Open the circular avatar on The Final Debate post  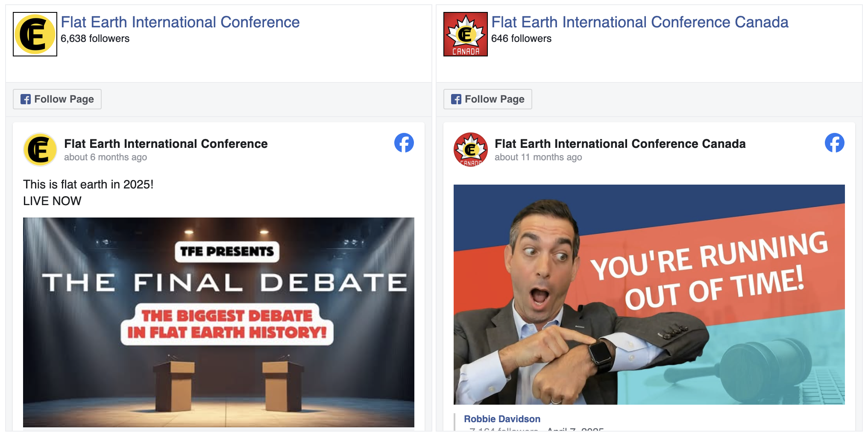tap(40, 150)
